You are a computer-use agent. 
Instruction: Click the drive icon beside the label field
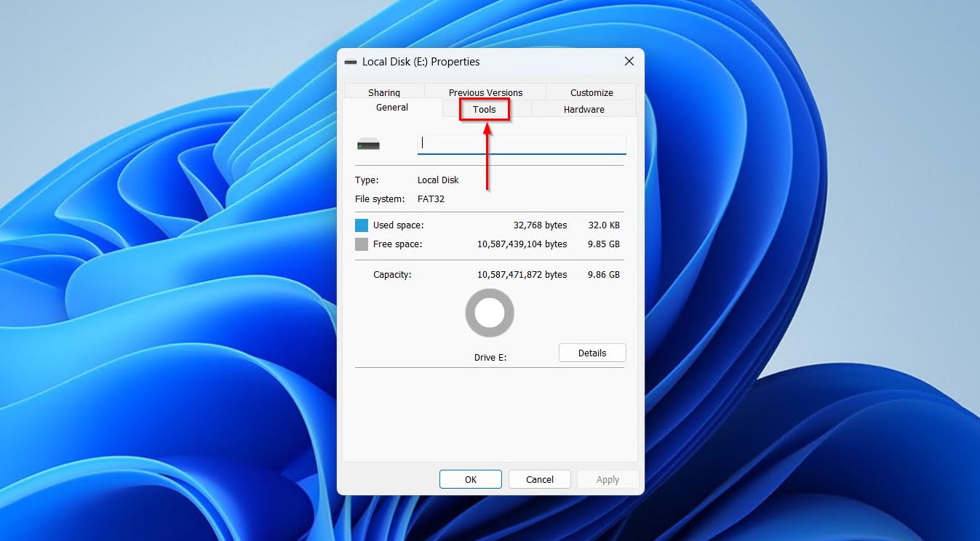(x=370, y=143)
